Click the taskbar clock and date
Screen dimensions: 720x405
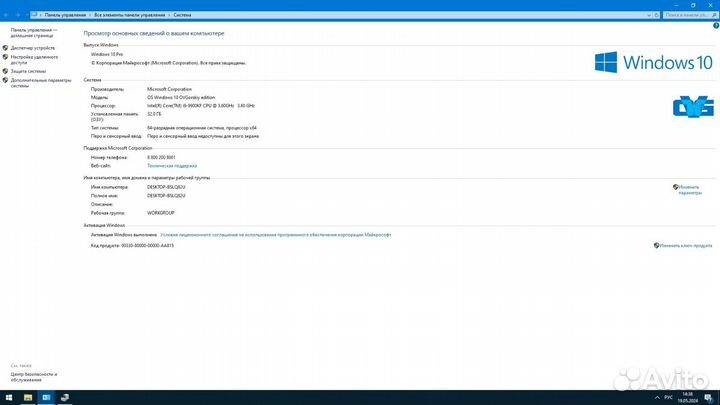click(686, 397)
